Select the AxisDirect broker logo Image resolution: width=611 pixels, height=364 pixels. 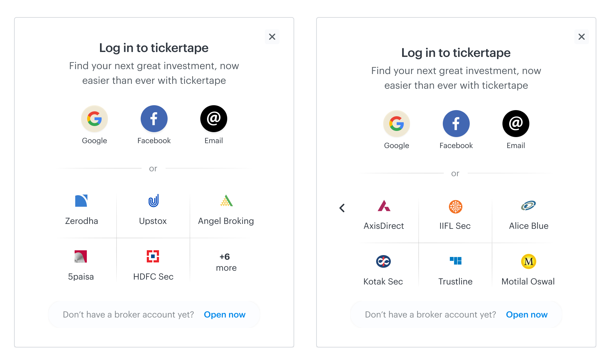click(384, 206)
